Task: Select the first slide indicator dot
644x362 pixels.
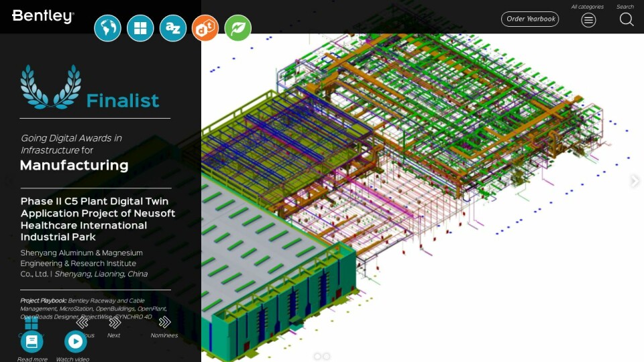Action: click(317, 357)
